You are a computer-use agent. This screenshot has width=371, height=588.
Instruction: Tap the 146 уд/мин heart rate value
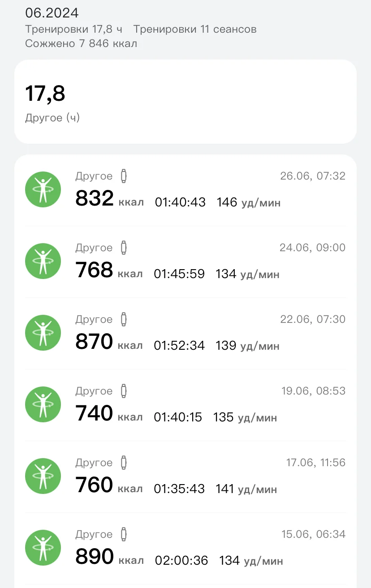pos(249,202)
